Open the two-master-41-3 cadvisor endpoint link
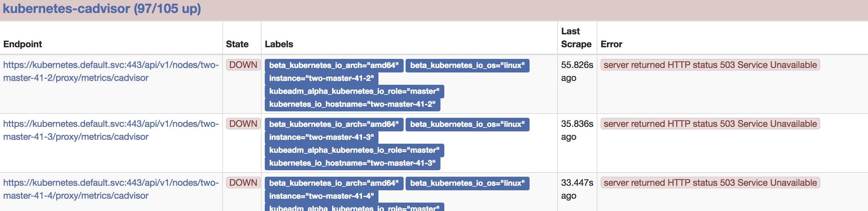The width and height of the screenshot is (868, 211). coord(111,130)
